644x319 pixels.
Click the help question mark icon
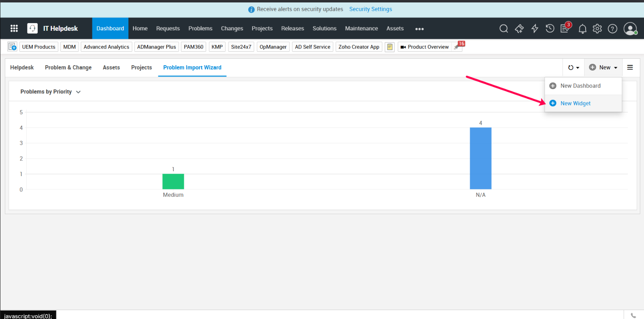pos(612,29)
